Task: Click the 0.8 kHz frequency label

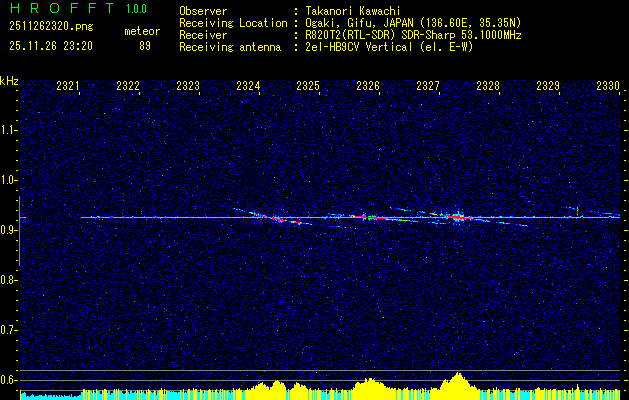Action: (x=8, y=280)
